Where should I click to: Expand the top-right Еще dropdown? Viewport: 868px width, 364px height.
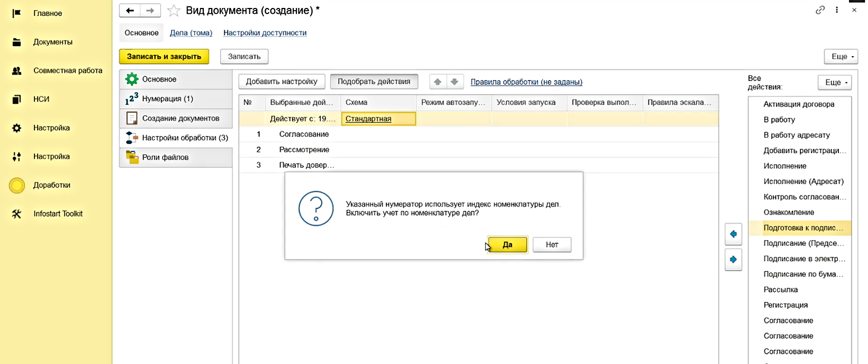coord(840,57)
